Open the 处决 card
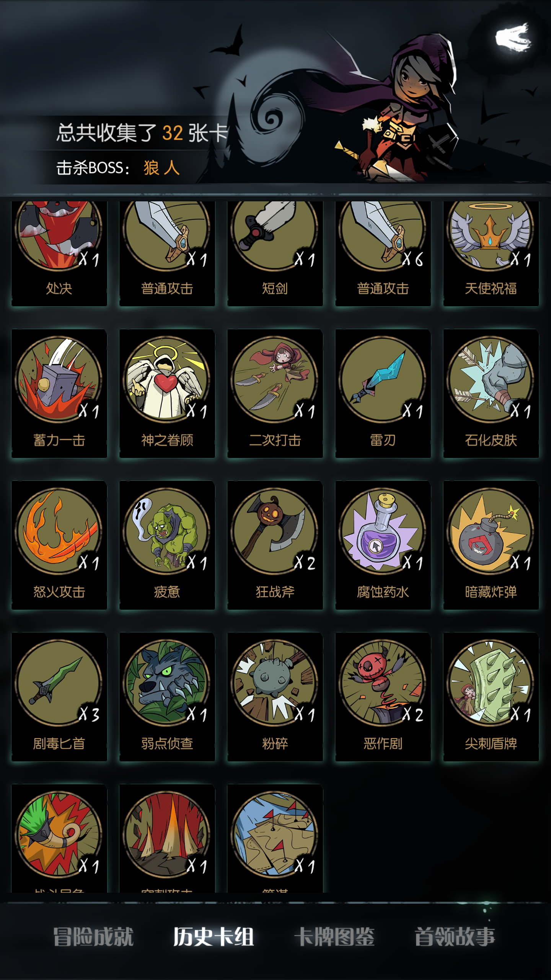 (59, 253)
